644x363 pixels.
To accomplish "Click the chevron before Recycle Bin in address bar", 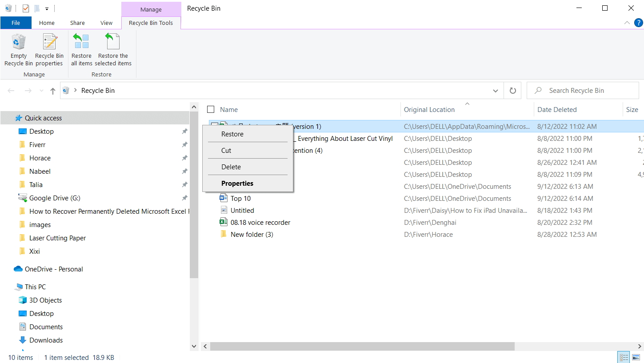I will (76, 91).
